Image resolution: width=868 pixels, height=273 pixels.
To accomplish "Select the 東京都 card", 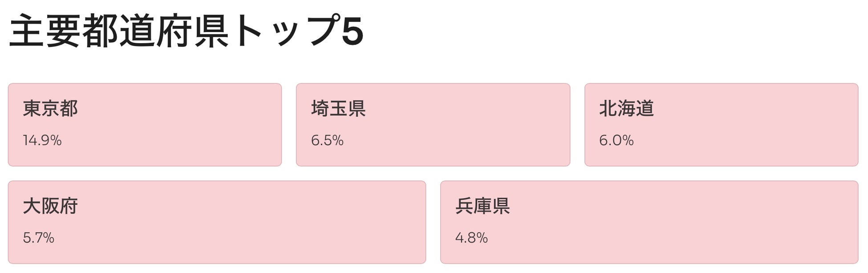I will 145,125.
